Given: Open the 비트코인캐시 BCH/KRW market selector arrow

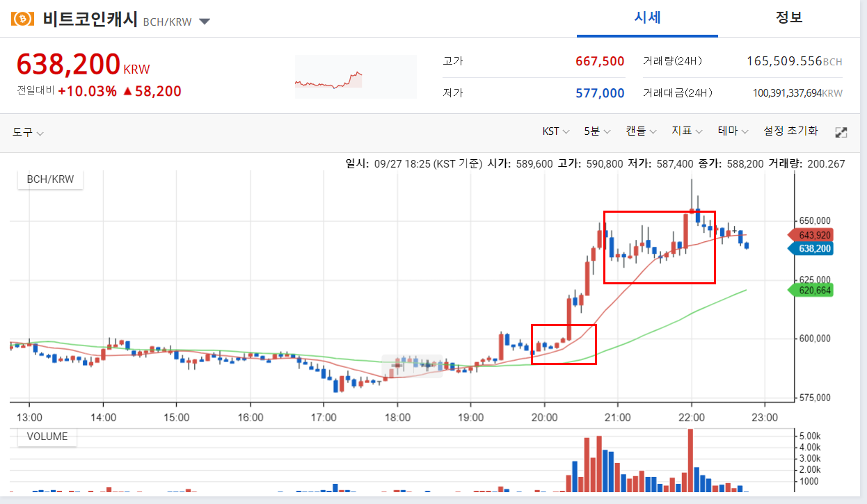Looking at the screenshot, I should click(x=205, y=21).
